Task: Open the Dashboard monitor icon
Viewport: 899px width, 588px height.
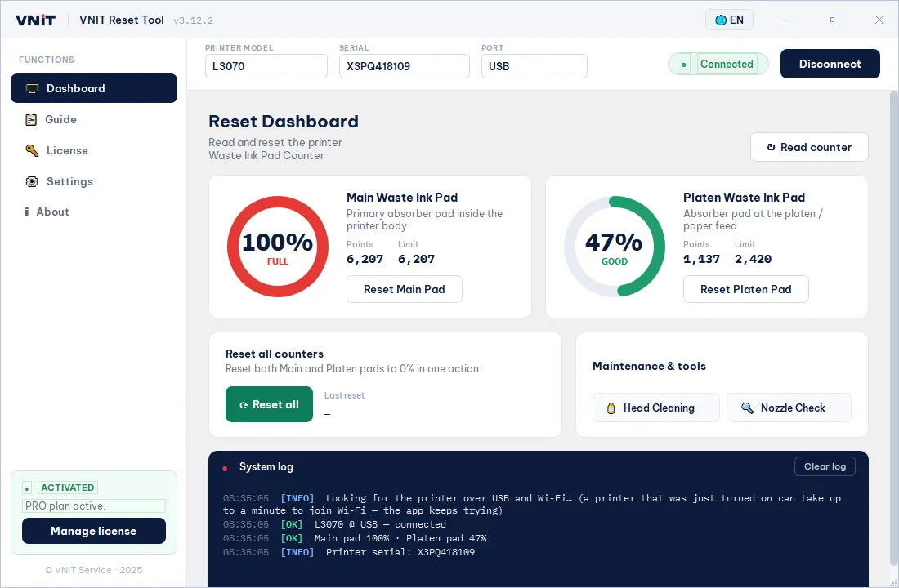Action: [32, 88]
